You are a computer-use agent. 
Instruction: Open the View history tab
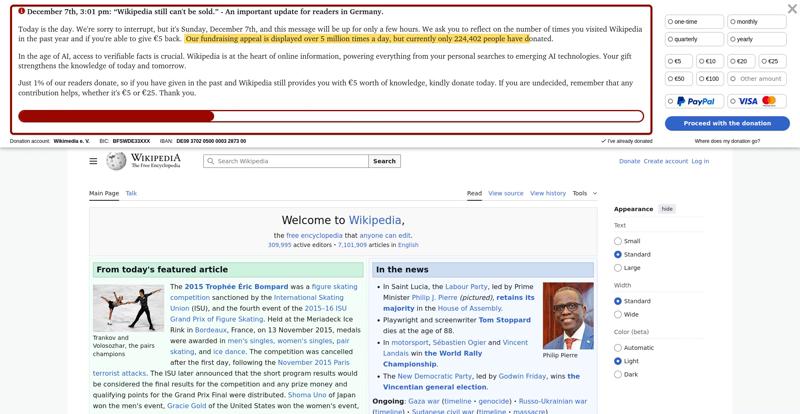point(547,193)
